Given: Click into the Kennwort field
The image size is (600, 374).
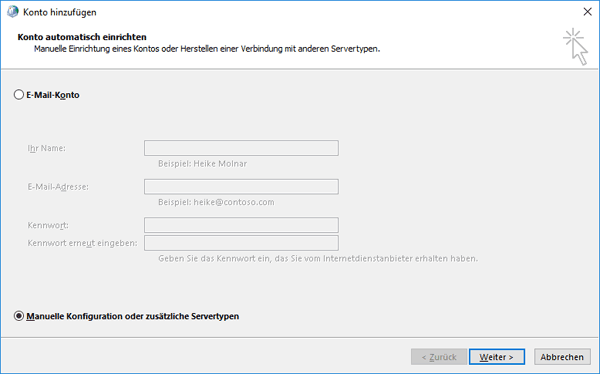Looking at the screenshot, I should 241,225.
